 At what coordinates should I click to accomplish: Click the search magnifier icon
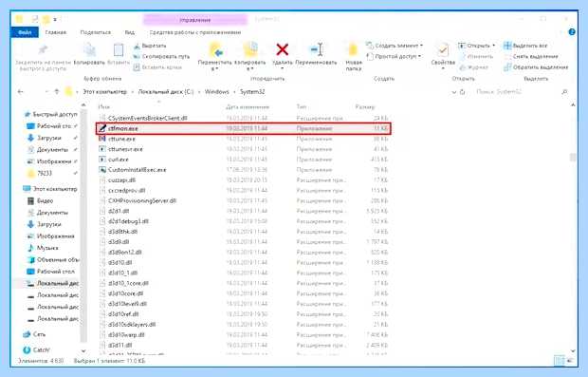pyautogui.click(x=564, y=91)
